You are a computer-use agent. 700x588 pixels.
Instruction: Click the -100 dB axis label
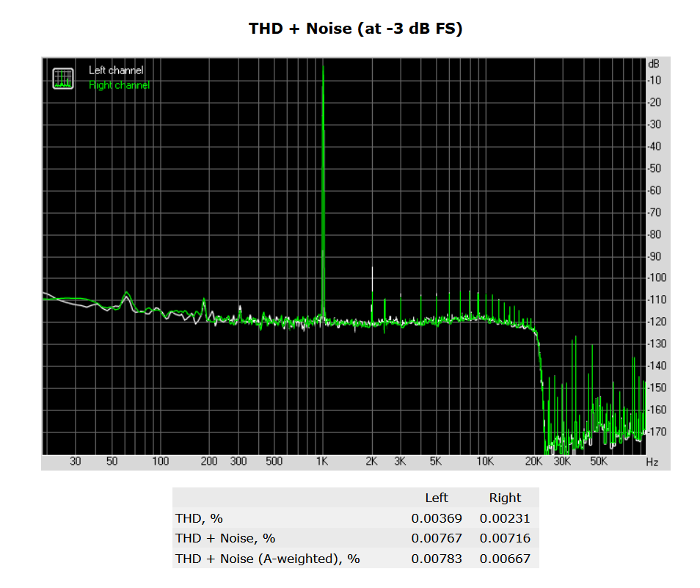[657, 277]
